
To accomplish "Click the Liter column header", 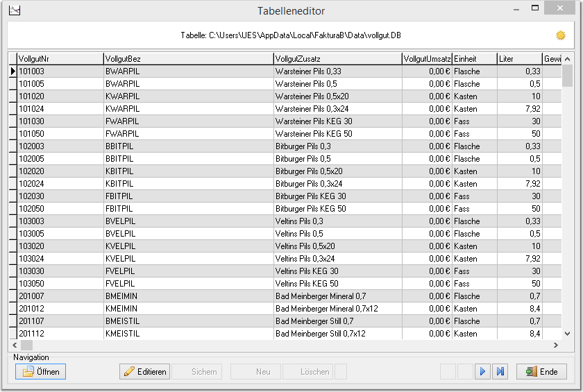I will [519, 59].
